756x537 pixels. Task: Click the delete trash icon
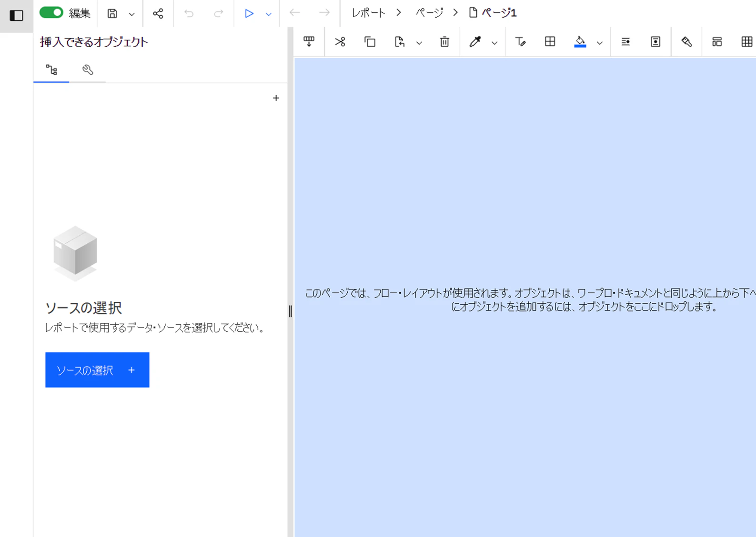(x=444, y=42)
